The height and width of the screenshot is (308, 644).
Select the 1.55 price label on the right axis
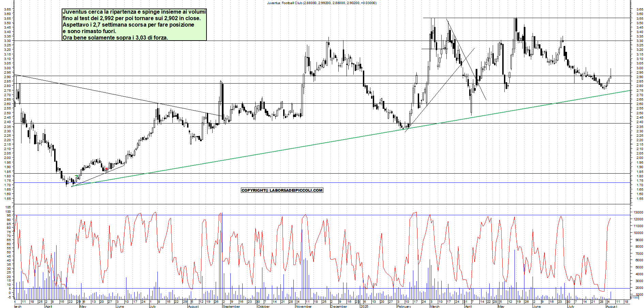pos(639,199)
